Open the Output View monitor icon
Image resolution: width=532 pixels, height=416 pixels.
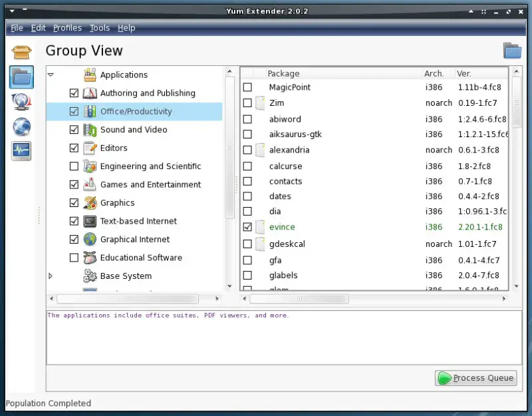pyautogui.click(x=21, y=150)
